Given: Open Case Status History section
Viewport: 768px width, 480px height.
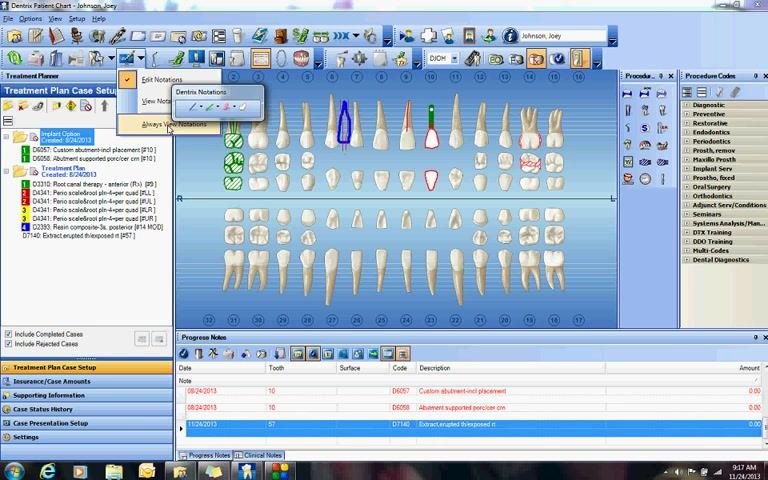Looking at the screenshot, I should [x=87, y=409].
